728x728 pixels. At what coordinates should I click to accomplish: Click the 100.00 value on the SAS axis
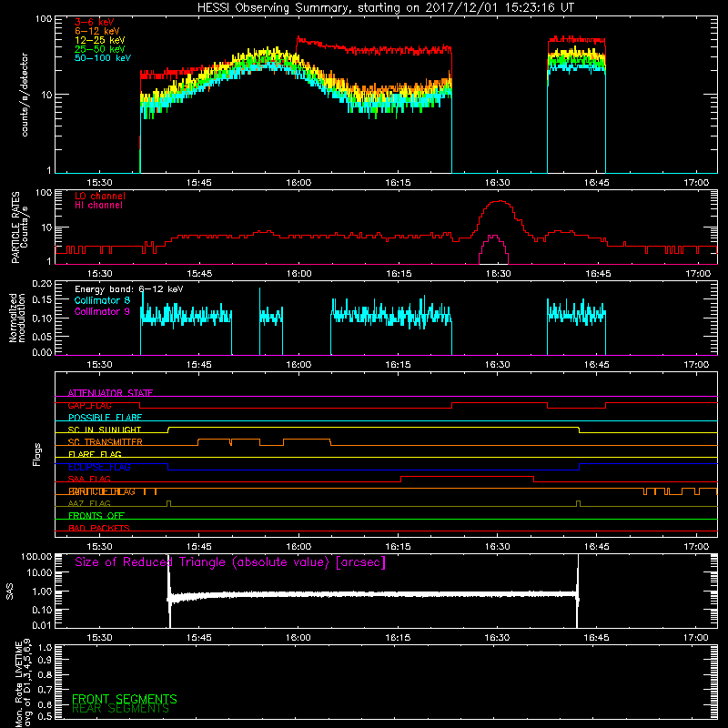36,556
